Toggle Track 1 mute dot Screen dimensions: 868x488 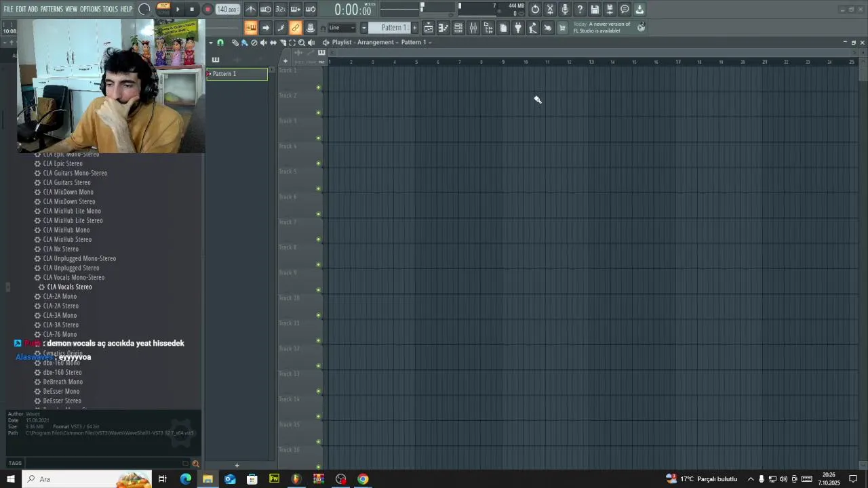318,87
